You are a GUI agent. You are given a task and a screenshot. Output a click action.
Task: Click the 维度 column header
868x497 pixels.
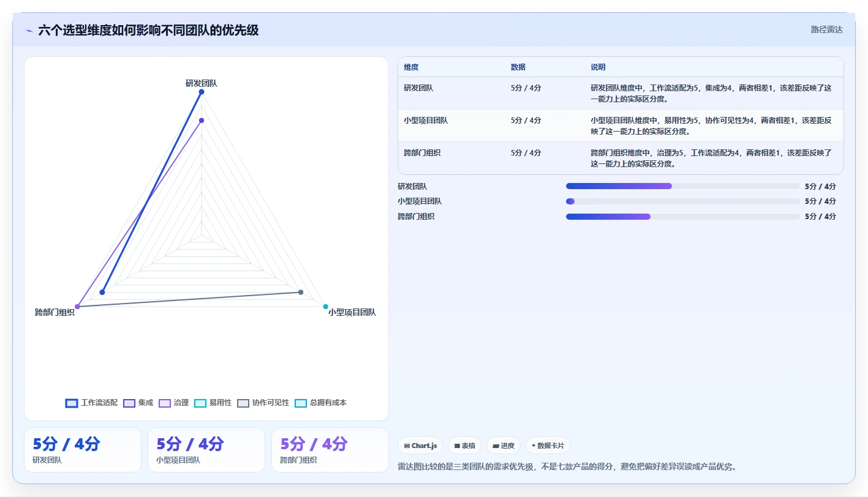[412, 67]
